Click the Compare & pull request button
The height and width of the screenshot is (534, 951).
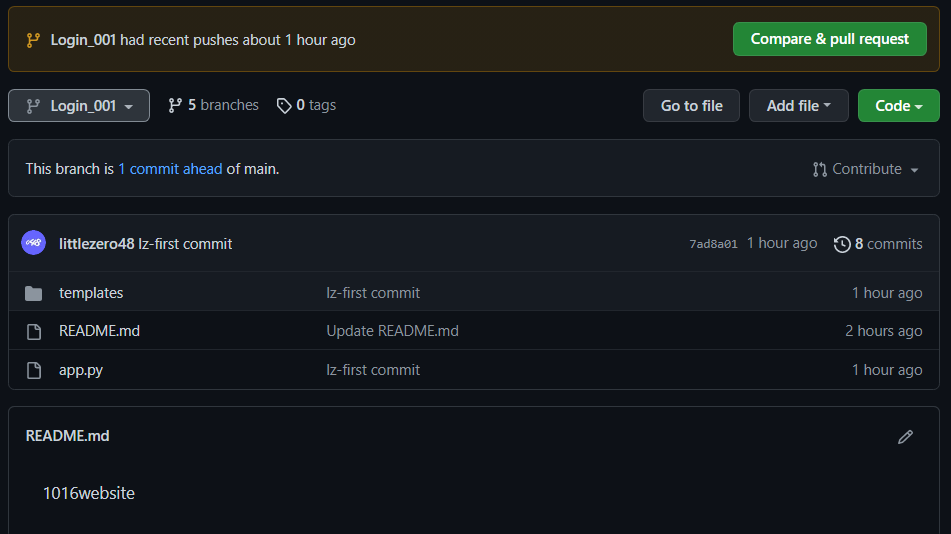[829, 39]
